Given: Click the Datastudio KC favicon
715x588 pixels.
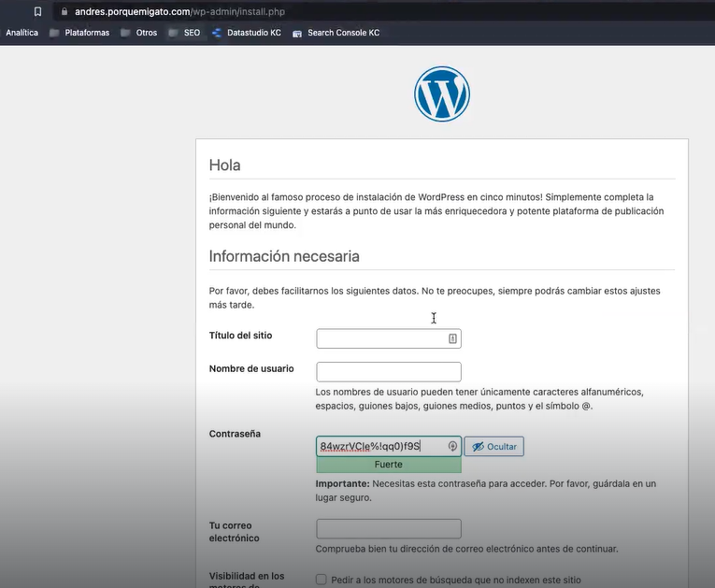Looking at the screenshot, I should coord(217,33).
